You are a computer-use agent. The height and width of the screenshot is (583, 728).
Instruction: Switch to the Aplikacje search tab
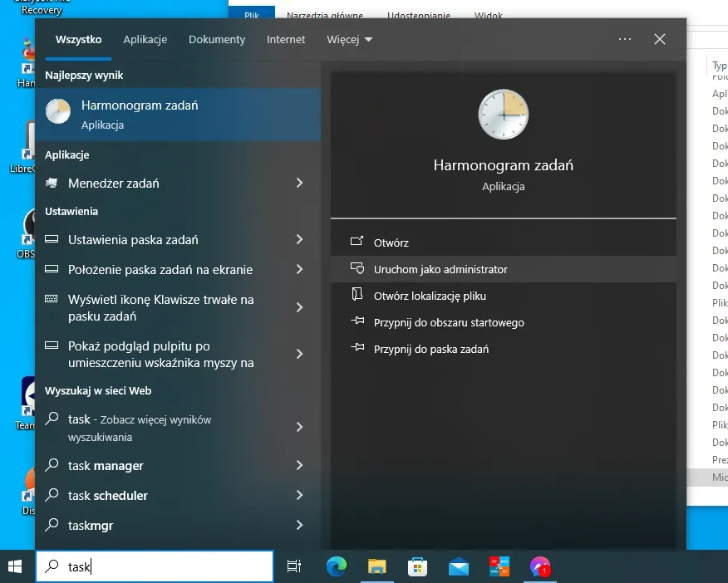pyautogui.click(x=145, y=39)
